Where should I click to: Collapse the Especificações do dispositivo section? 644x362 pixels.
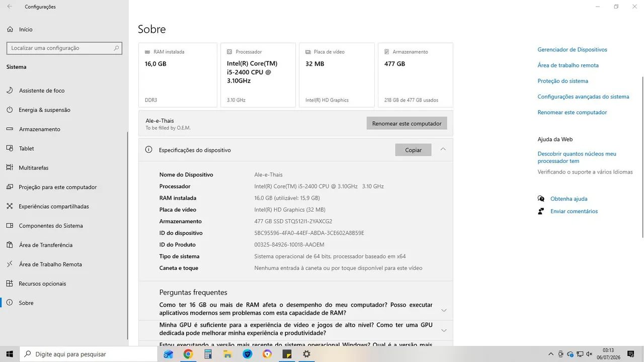pos(443,149)
